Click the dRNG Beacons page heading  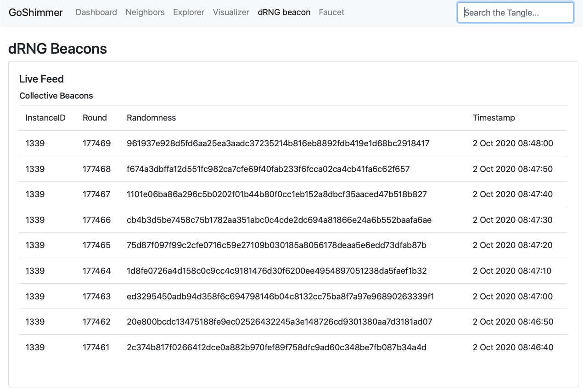coord(58,49)
